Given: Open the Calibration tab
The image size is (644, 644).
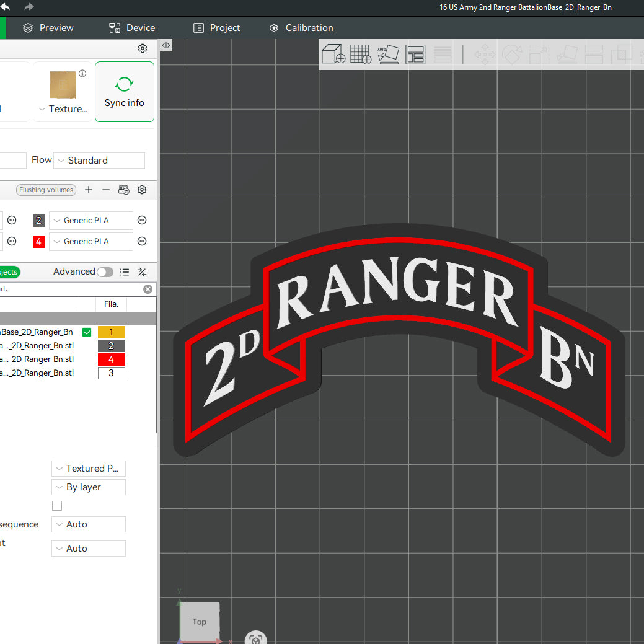Looking at the screenshot, I should pyautogui.click(x=301, y=28).
